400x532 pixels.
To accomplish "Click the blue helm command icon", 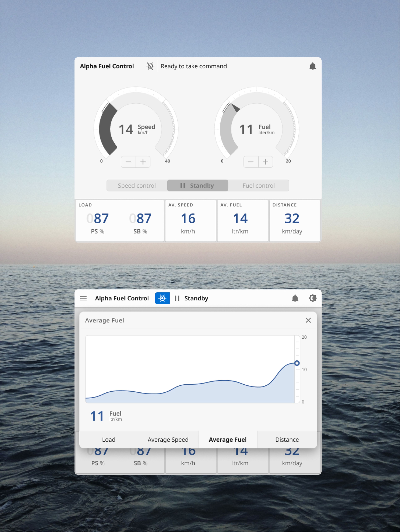I will click(x=162, y=298).
